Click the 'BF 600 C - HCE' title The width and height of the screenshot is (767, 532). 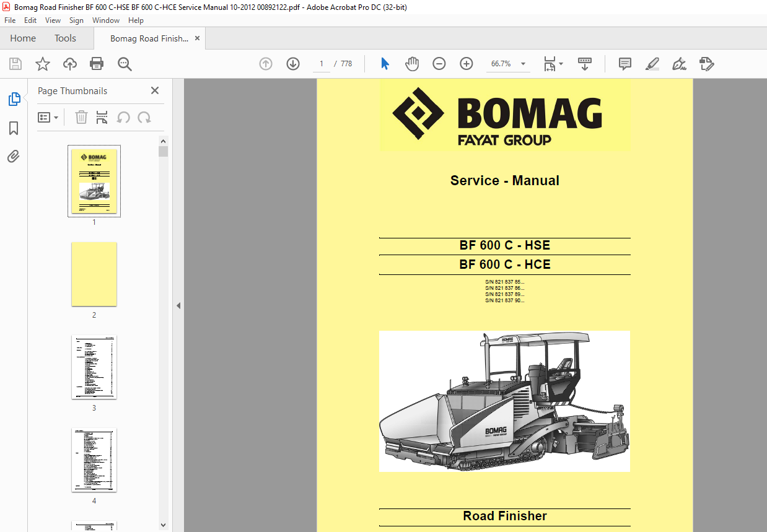coord(505,264)
